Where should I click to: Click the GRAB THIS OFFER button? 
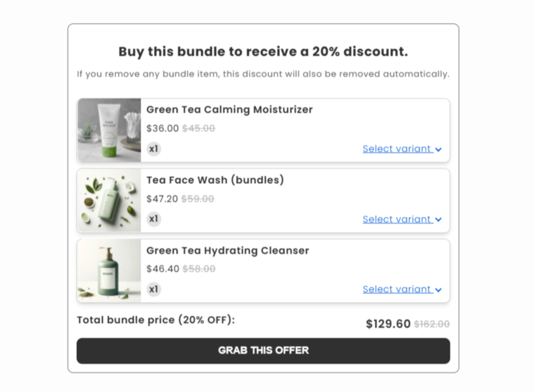pyautogui.click(x=264, y=350)
